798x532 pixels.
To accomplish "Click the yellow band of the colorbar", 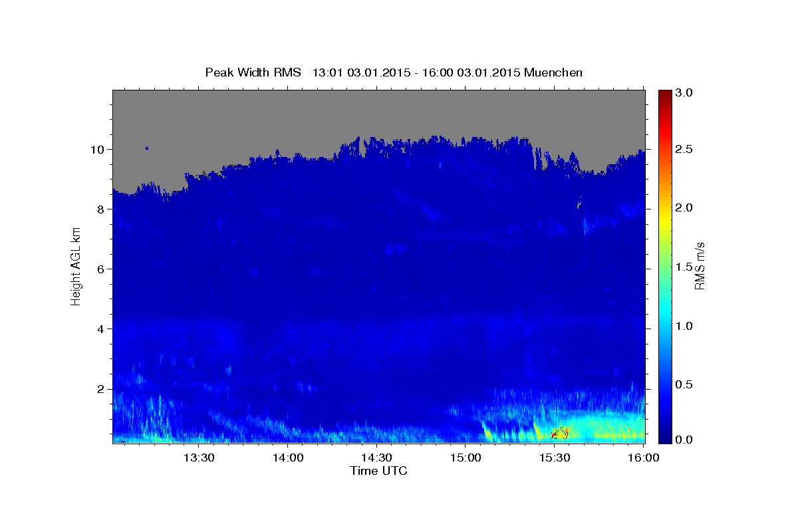I will [x=665, y=219].
